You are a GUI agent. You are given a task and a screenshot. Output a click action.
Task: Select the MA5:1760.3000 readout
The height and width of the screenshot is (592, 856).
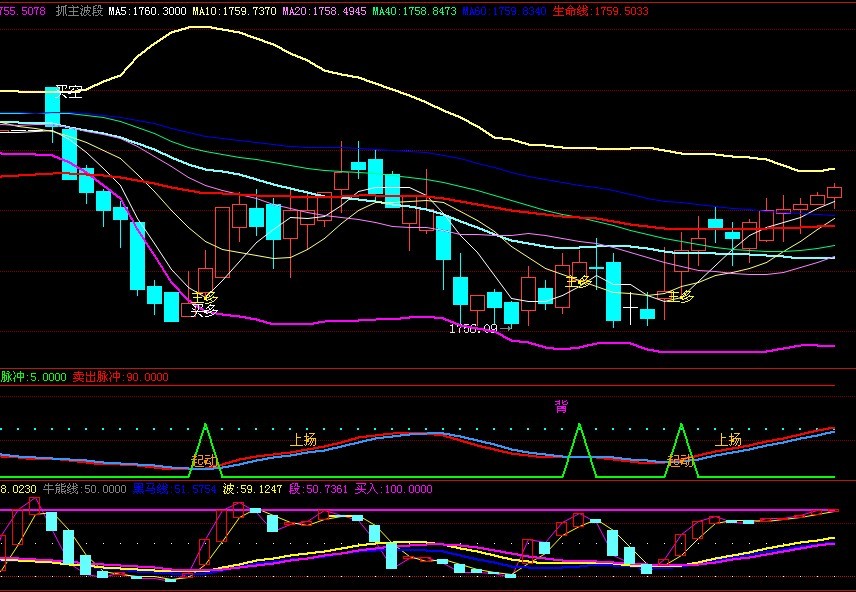pyautogui.click(x=147, y=11)
